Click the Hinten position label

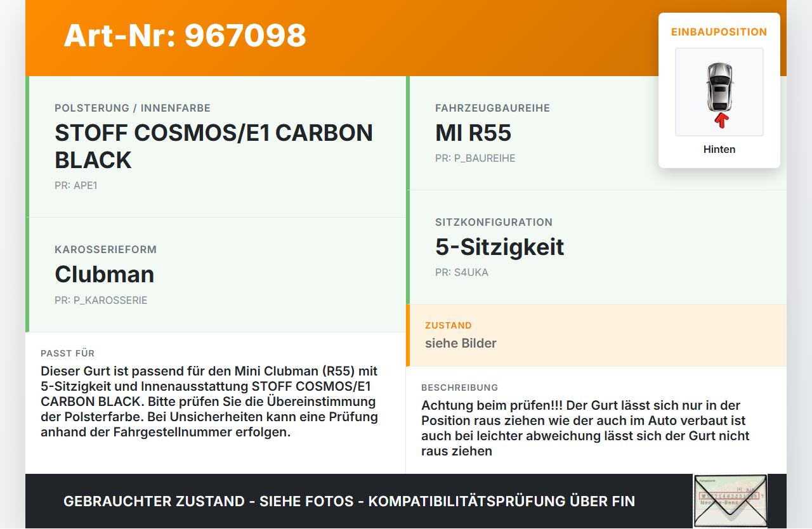(x=719, y=150)
